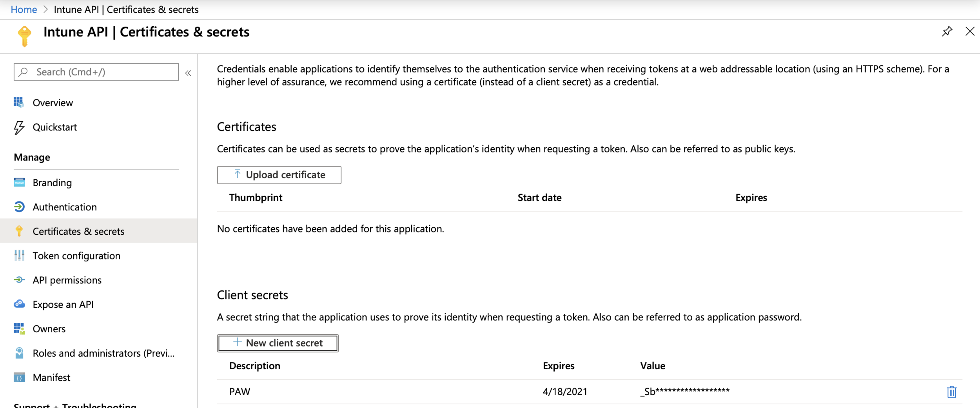Click the Start date column header

click(x=539, y=198)
